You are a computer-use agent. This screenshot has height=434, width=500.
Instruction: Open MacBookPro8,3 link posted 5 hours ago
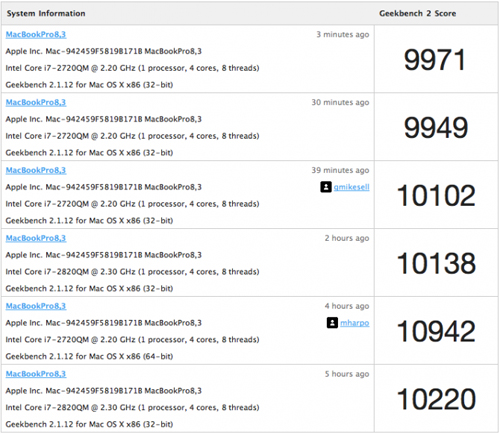coord(36,374)
